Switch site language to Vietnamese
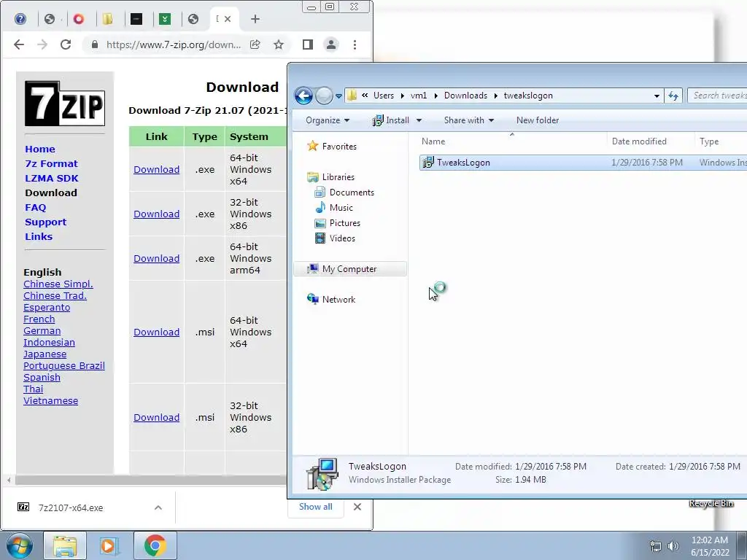The width and height of the screenshot is (747, 560). tap(50, 401)
